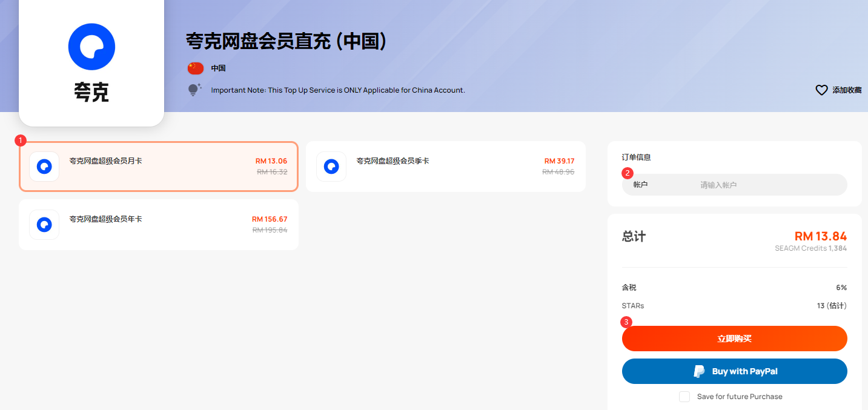This screenshot has width=868, height=410.
Task: Click Buy with PayPal button
Action: click(734, 371)
